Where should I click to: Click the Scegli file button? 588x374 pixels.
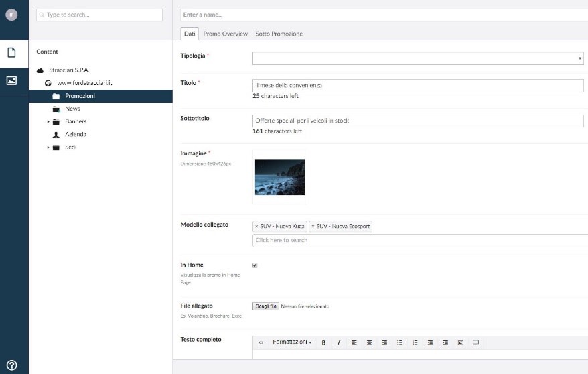click(266, 306)
